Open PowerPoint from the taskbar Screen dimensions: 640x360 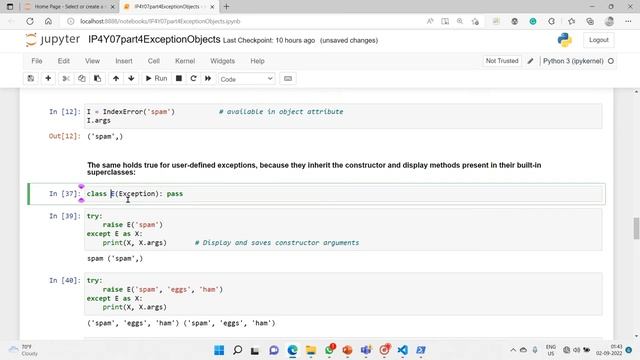coord(347,350)
